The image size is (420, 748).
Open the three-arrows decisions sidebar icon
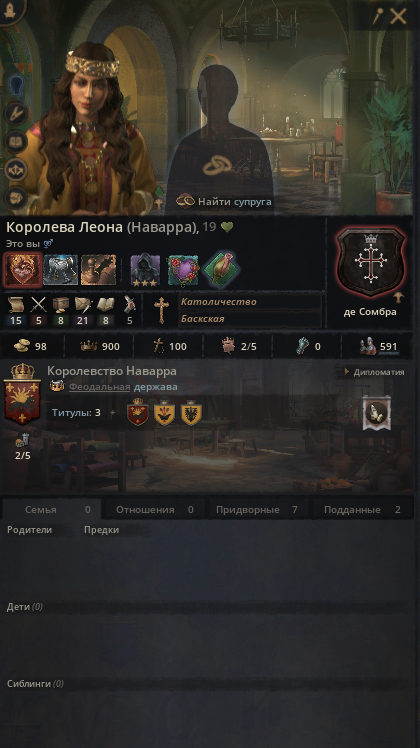[16, 170]
